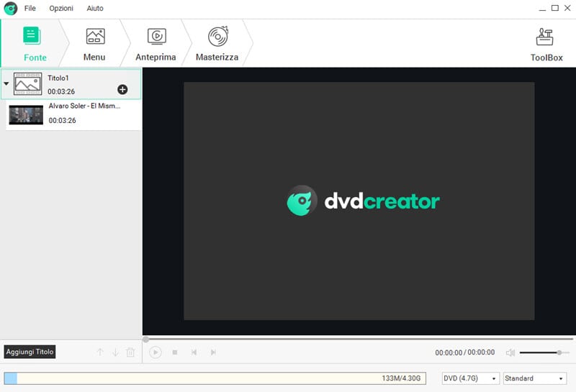The height and width of the screenshot is (392, 576).
Task: Click the Titolo1 title label
Action: 58,78
